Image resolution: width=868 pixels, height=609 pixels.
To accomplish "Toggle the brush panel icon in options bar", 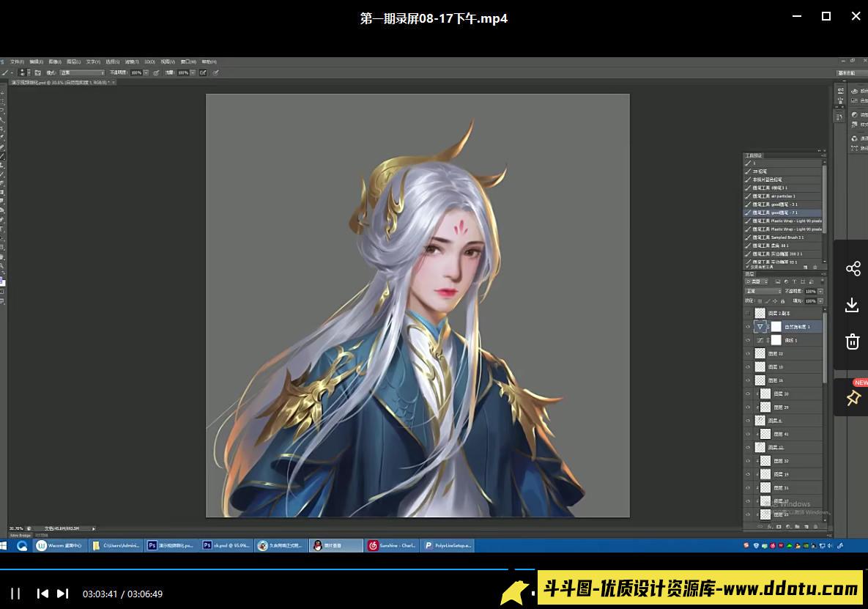I will point(37,73).
